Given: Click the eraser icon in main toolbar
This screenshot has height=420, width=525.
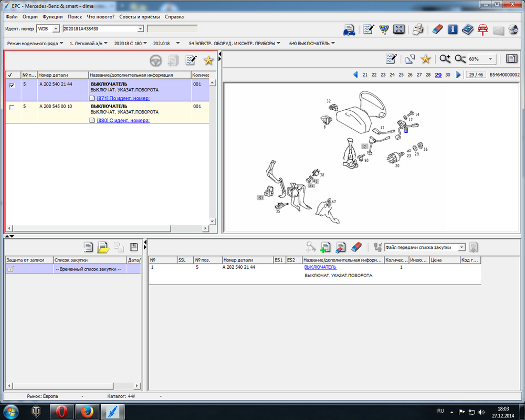Looking at the screenshot, I should point(437,29).
